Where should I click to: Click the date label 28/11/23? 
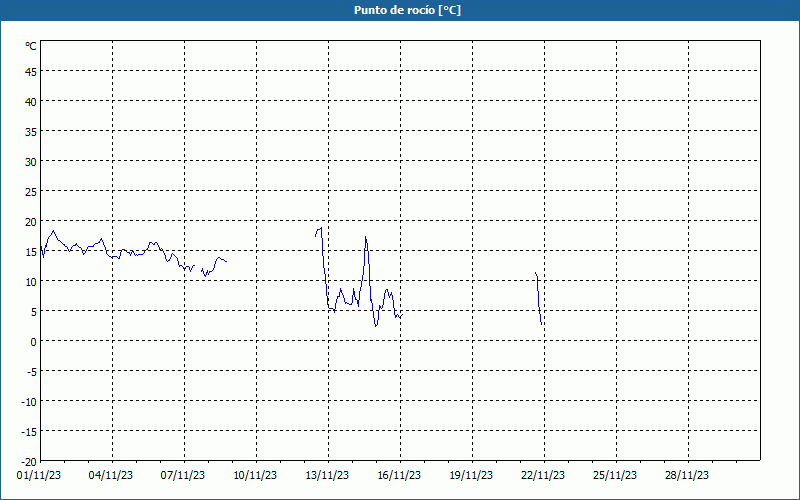(687, 476)
